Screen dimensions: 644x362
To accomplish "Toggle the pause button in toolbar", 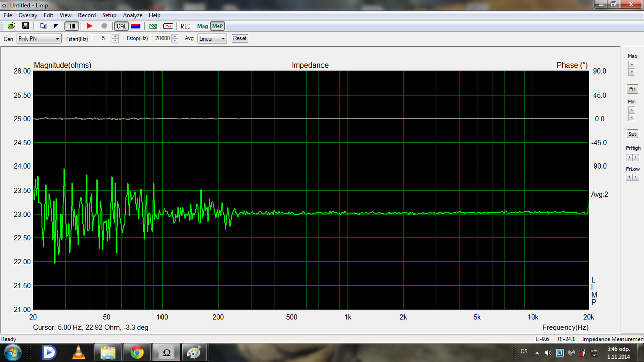I will click(x=72, y=26).
